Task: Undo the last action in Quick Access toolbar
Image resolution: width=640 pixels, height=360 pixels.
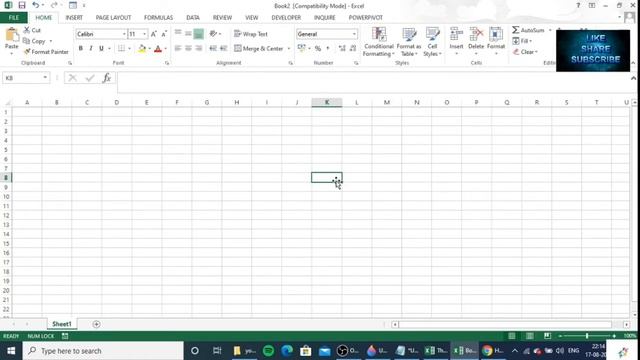Action: [x=36, y=5]
